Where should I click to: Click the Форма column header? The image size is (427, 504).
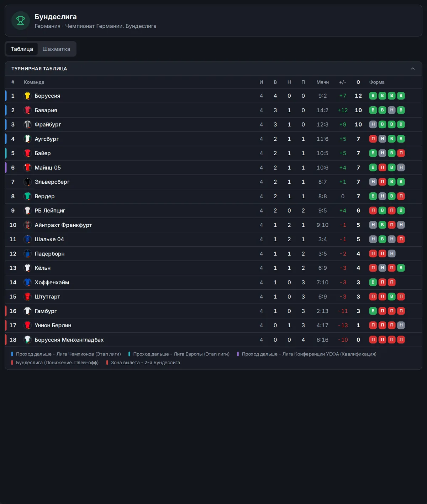[377, 82]
